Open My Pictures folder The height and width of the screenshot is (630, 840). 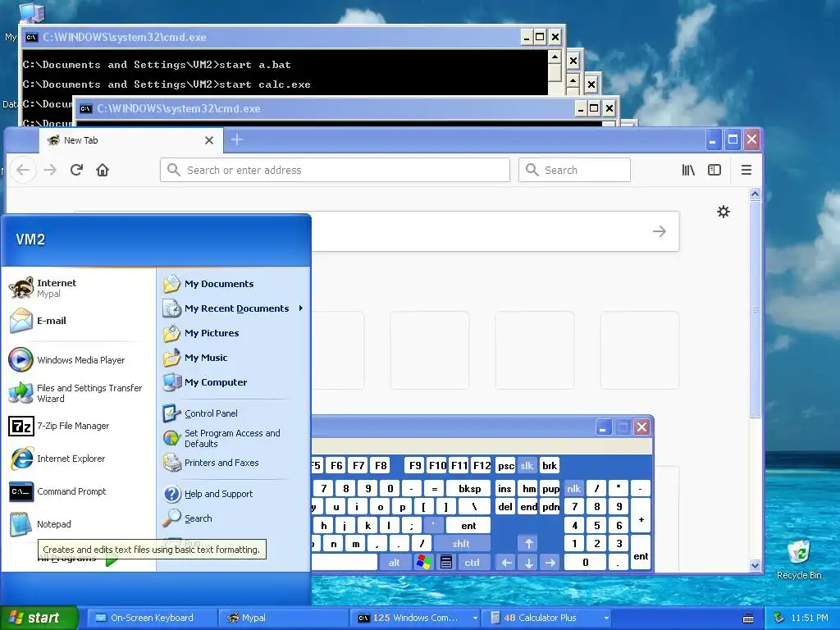point(233,333)
